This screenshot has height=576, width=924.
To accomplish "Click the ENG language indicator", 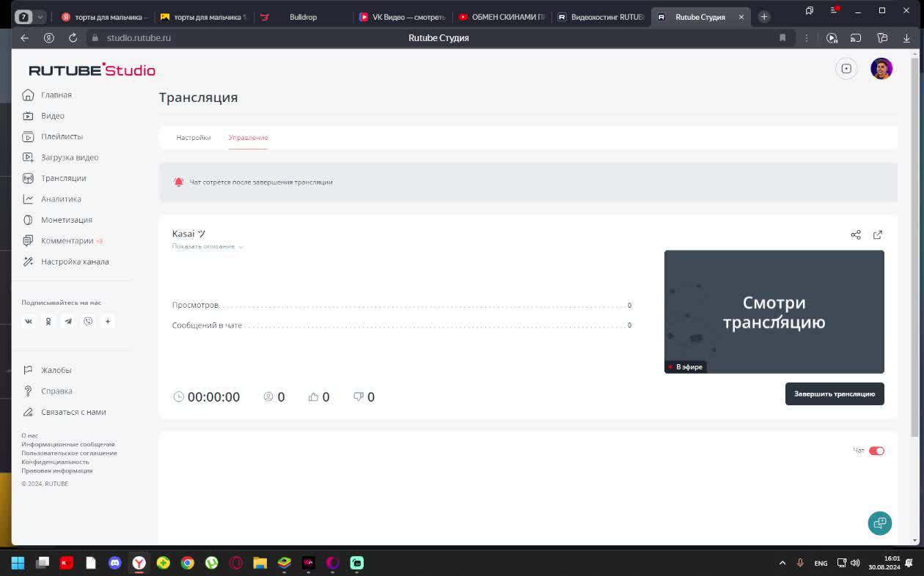I will click(821, 563).
